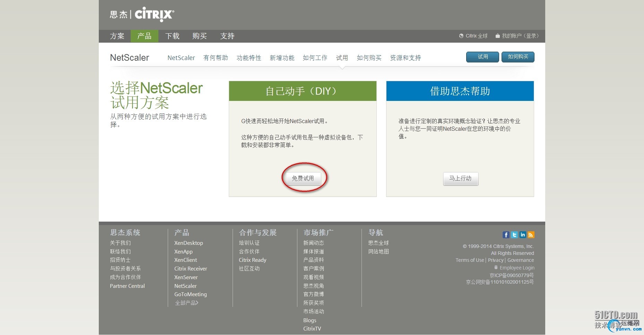This screenshot has height=335, width=644.
Task: Click the 借助思杰帮助 blue header
Action: (460, 91)
